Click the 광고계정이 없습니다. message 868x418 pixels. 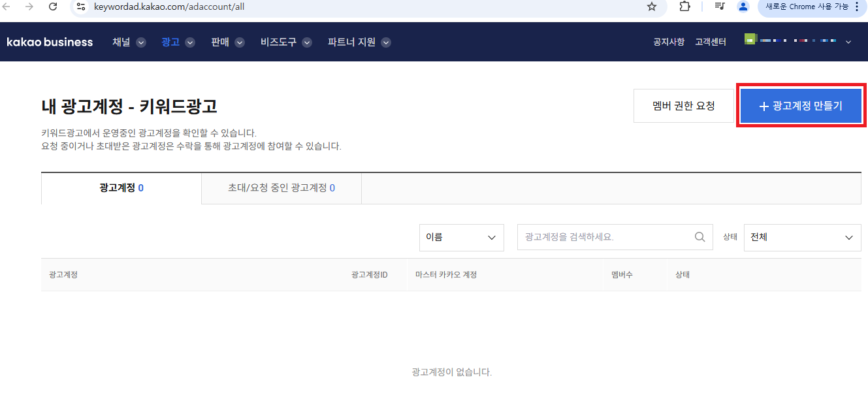[x=451, y=372]
